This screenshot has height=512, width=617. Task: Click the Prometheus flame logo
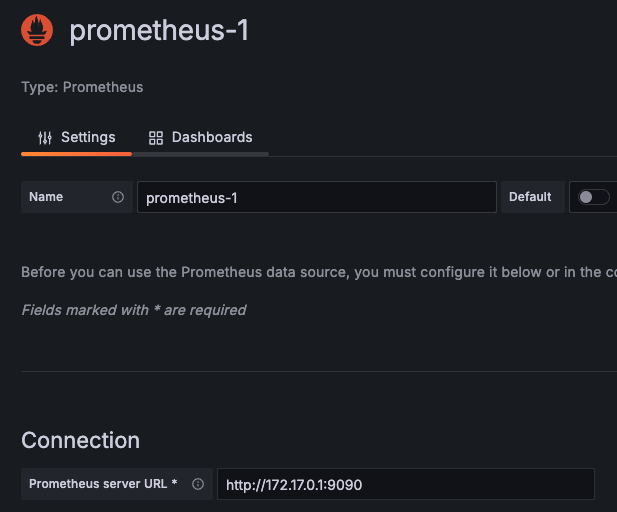pos(38,31)
